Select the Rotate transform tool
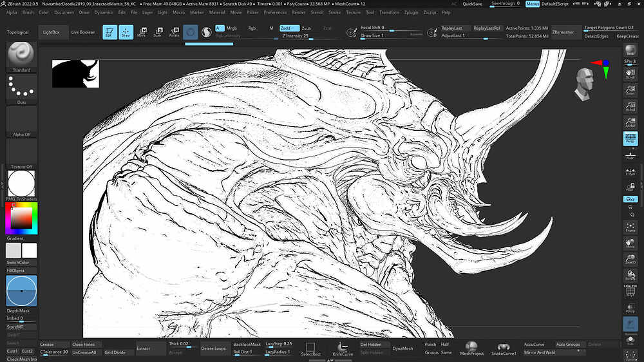644x362 pixels. [174, 32]
